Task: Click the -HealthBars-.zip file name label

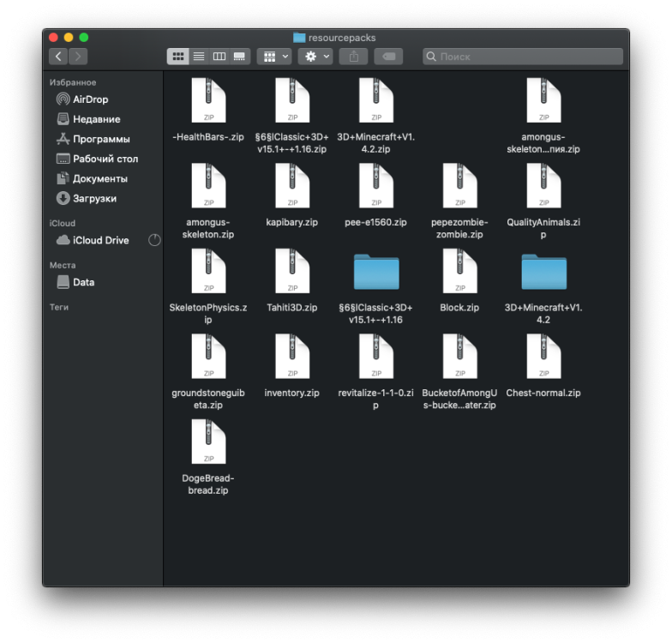Action: pos(208,137)
